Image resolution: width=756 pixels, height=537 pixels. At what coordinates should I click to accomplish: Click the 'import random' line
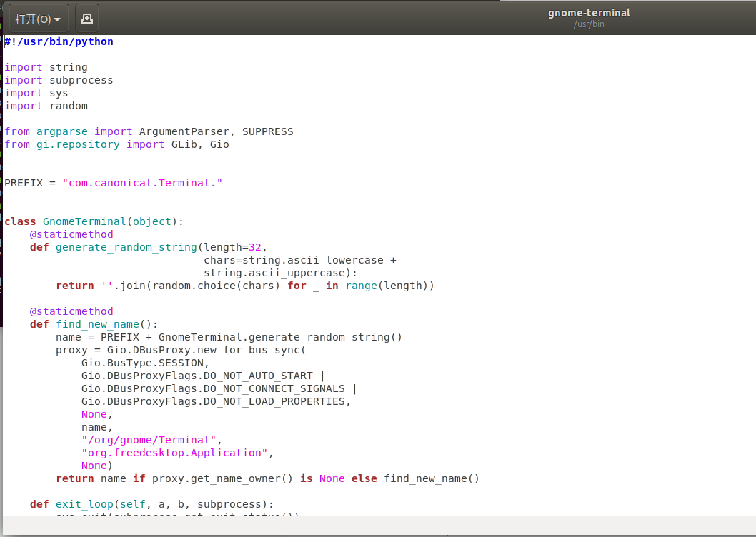click(46, 106)
